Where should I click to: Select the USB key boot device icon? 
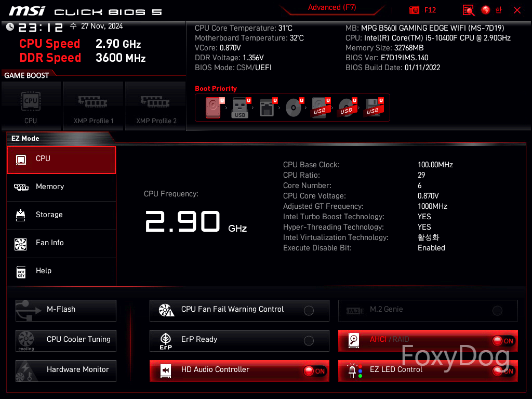pyautogui.click(x=240, y=108)
